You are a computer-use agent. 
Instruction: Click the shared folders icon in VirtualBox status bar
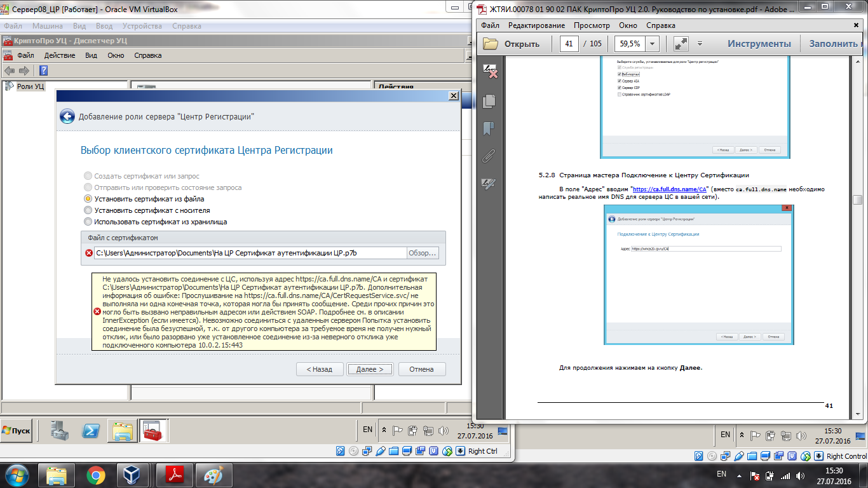pyautogui.click(x=394, y=451)
